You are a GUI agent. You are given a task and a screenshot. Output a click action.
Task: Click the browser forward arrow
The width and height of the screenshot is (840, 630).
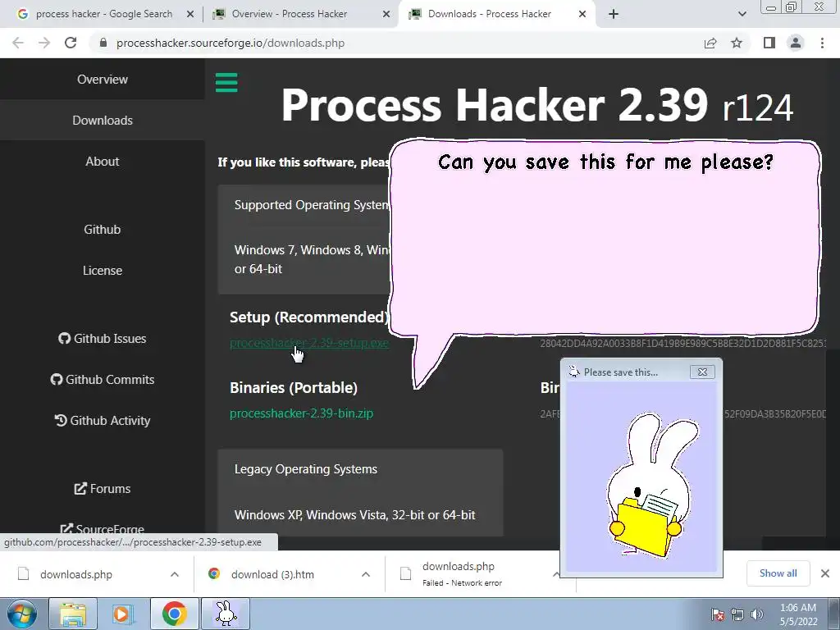(x=44, y=43)
